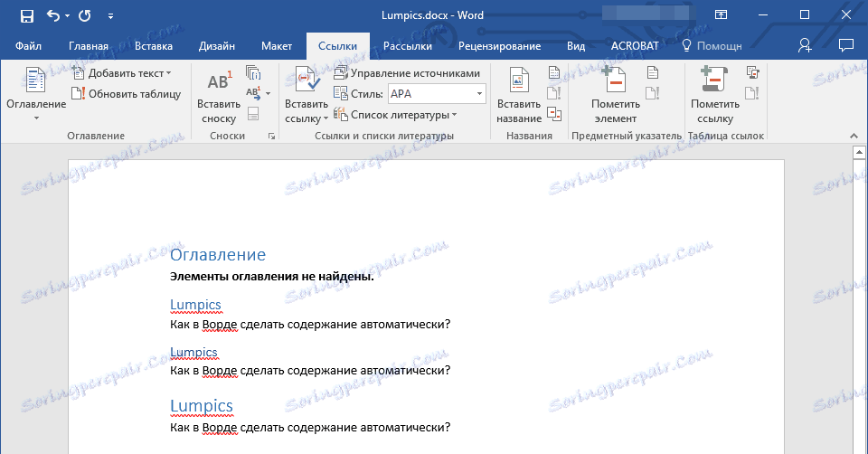
Task: Insert a table of figures via the icon
Action: coord(554,72)
